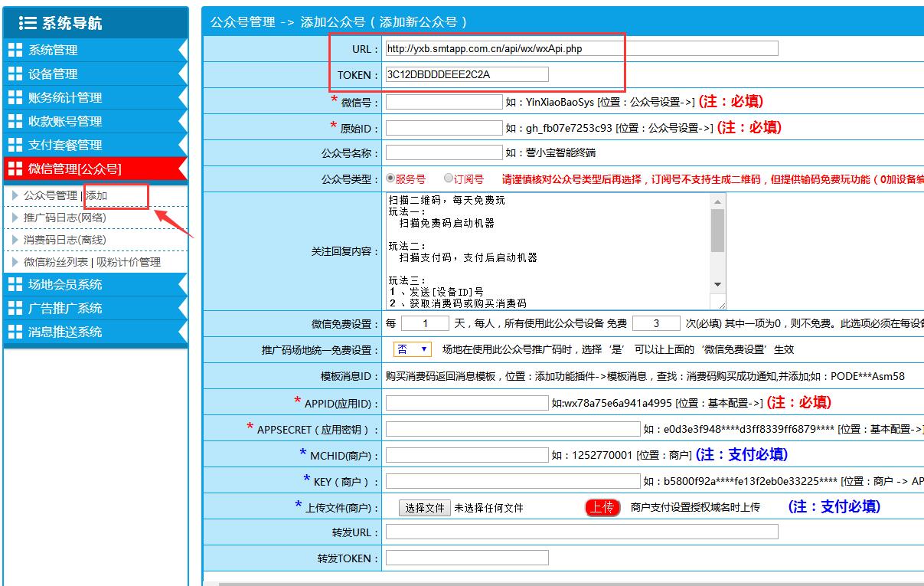Open the 收款账号管理 menu
This screenshot has width=924, height=586.
(x=96, y=121)
